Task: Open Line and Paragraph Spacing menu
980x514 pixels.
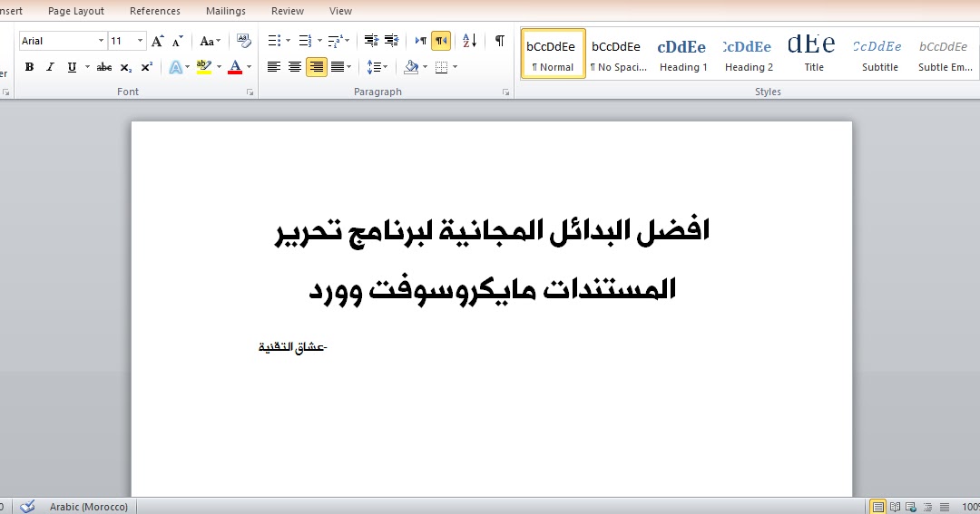Action: pos(377,67)
